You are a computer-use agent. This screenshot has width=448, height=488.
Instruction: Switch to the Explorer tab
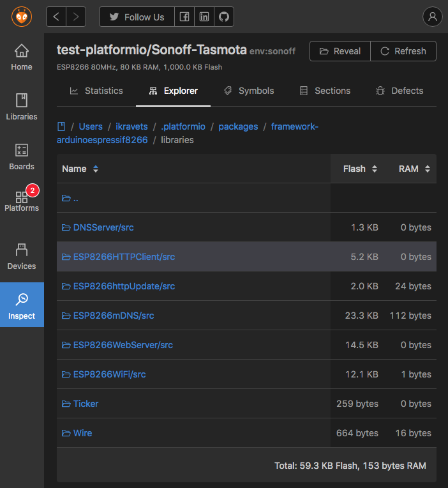(173, 91)
